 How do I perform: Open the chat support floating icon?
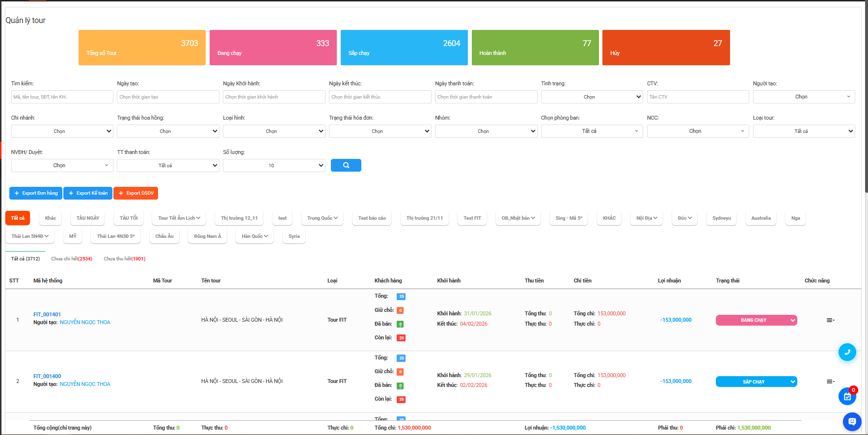coord(852,421)
